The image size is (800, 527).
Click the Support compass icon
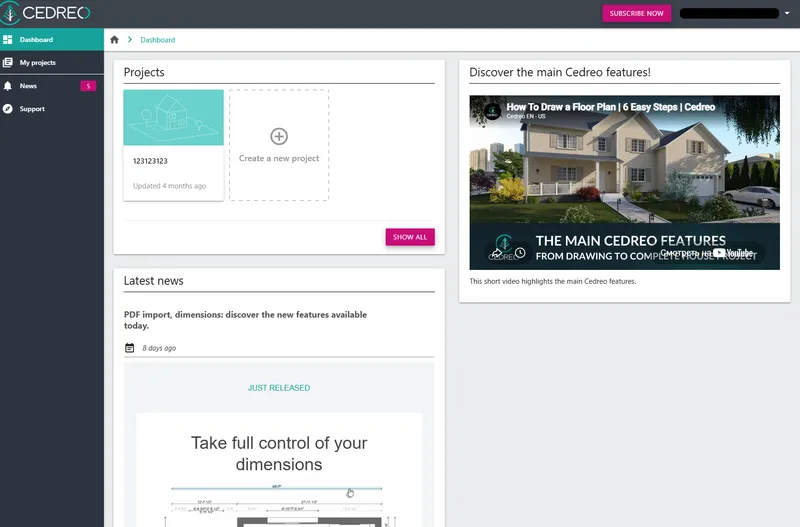coord(8,109)
